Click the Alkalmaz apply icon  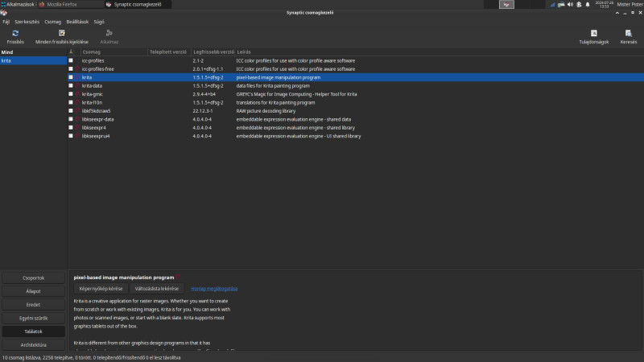point(109,33)
